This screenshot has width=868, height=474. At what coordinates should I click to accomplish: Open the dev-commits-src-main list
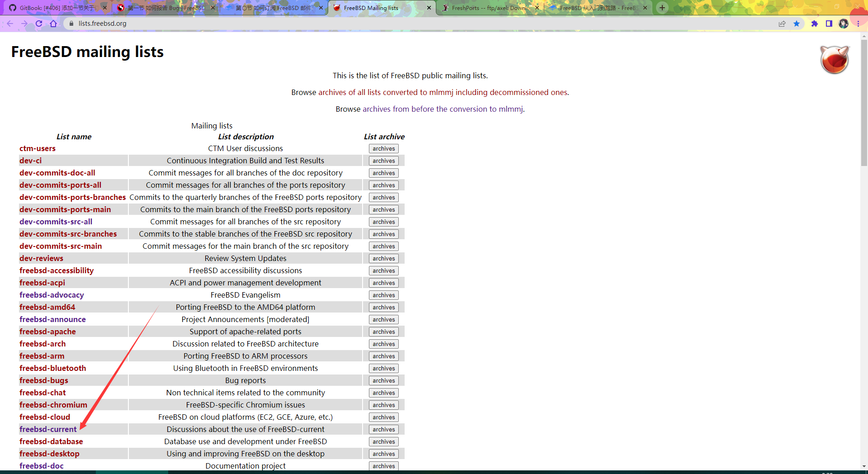(x=61, y=246)
